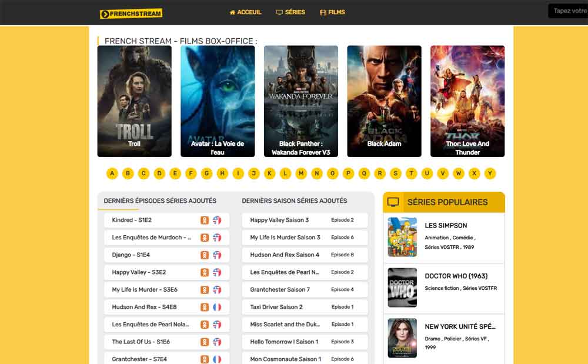Open Les Simpson series thumbnail

pyautogui.click(x=402, y=237)
